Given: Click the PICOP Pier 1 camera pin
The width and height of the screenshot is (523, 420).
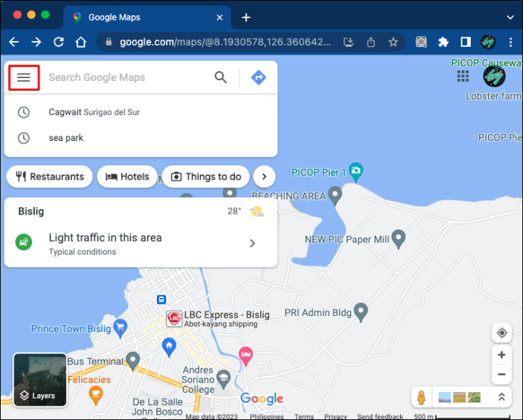Looking at the screenshot, I should tap(356, 172).
